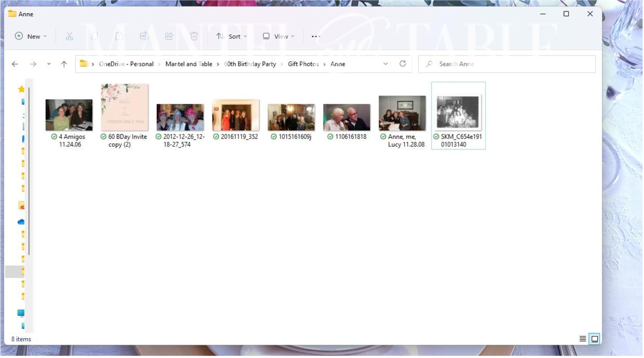Select the 1015161609j photo

[x=292, y=117]
